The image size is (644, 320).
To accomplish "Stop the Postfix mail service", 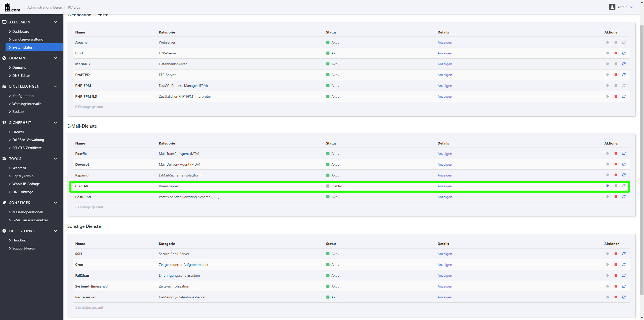I will tap(616, 154).
